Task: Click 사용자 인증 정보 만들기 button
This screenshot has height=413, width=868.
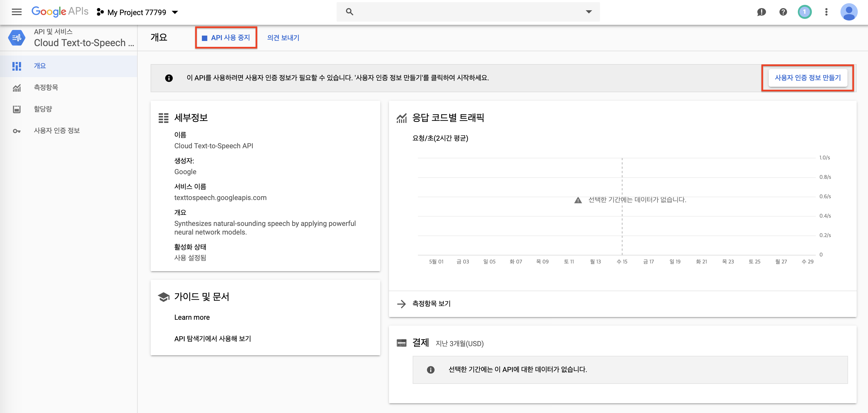Action: 807,78
